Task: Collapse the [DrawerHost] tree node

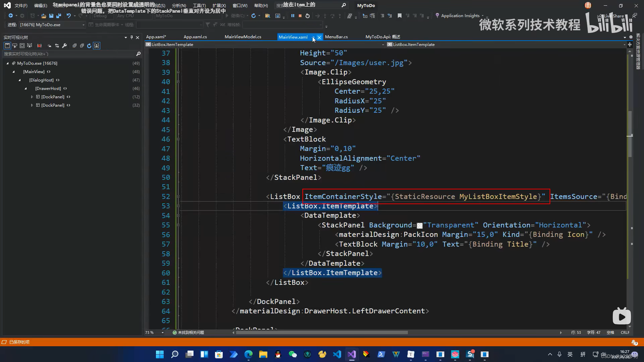Action: [x=25, y=88]
